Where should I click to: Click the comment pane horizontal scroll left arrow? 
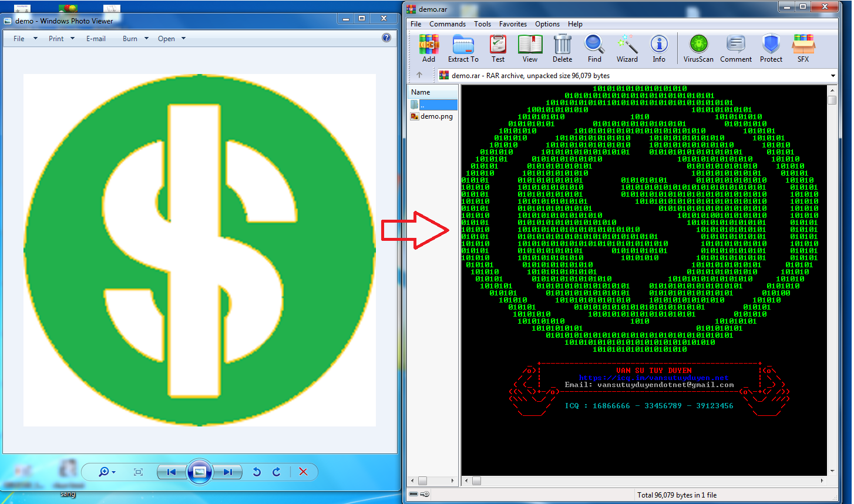tap(467, 481)
